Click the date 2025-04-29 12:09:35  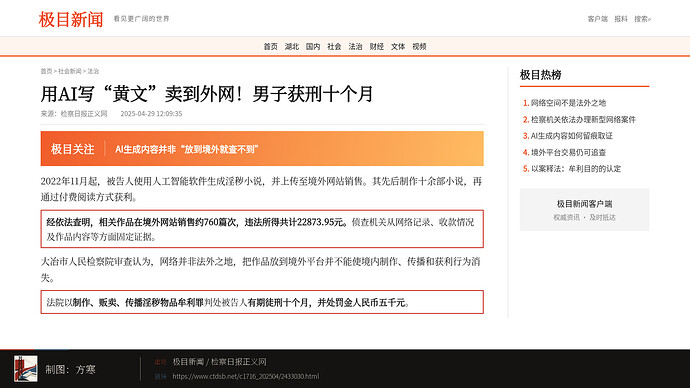coord(151,113)
